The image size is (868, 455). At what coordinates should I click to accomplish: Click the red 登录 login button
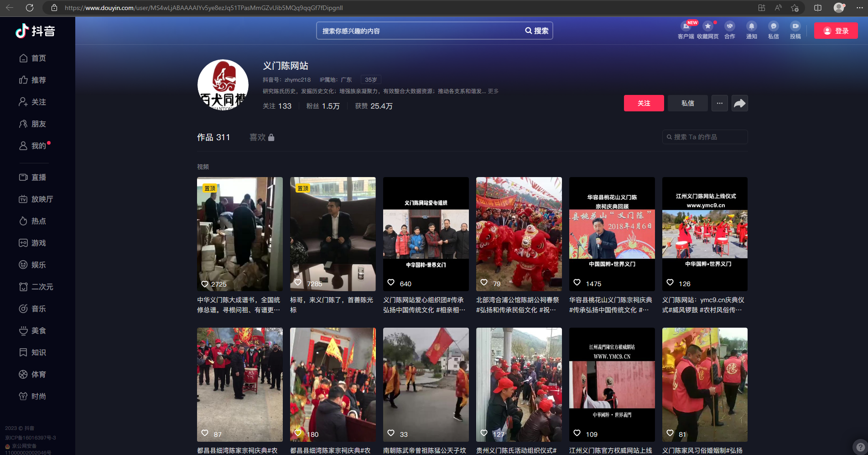coord(836,31)
